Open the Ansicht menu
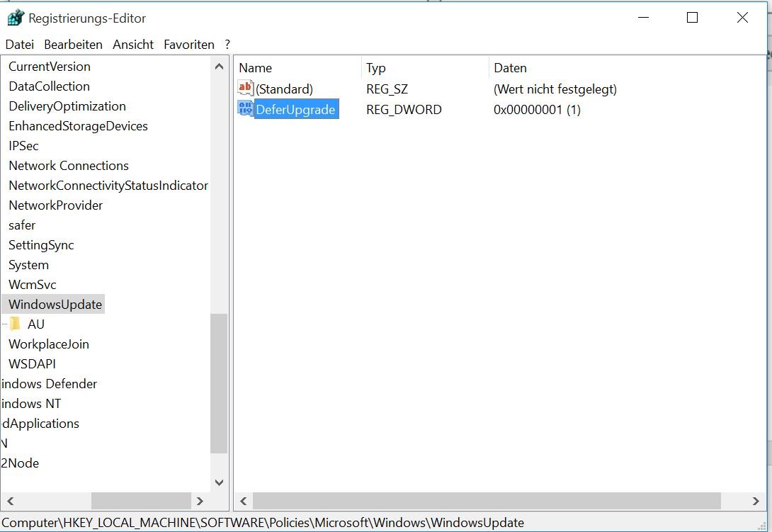 coord(133,45)
